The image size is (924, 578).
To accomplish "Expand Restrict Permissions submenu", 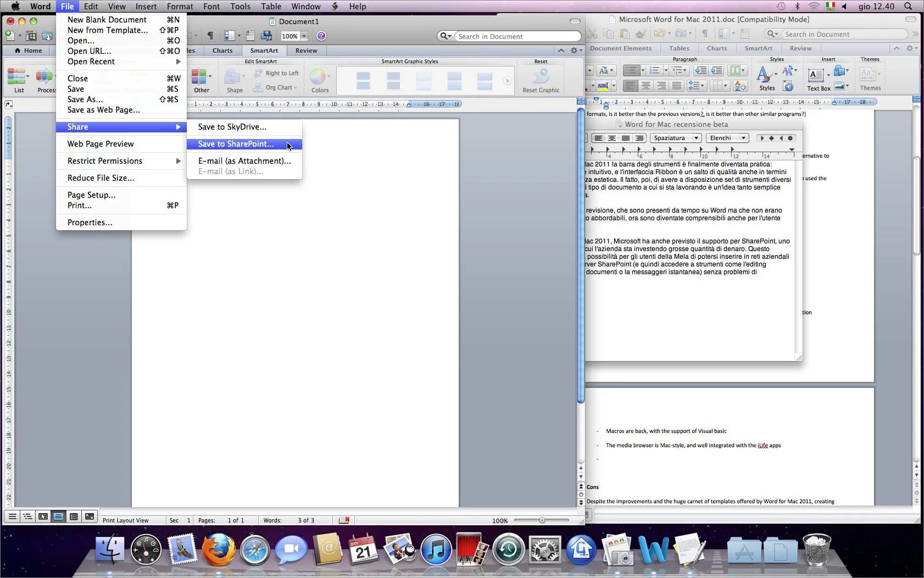I will [121, 161].
